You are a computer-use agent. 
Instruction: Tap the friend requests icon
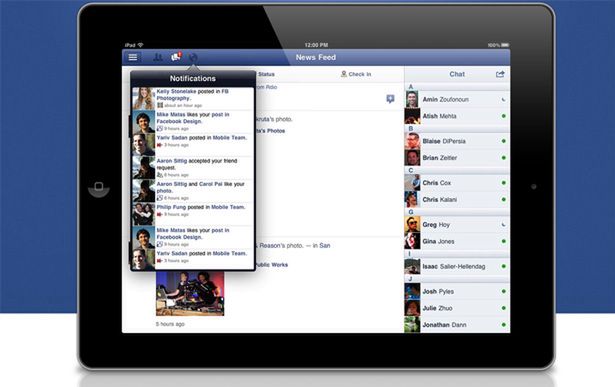[158, 57]
